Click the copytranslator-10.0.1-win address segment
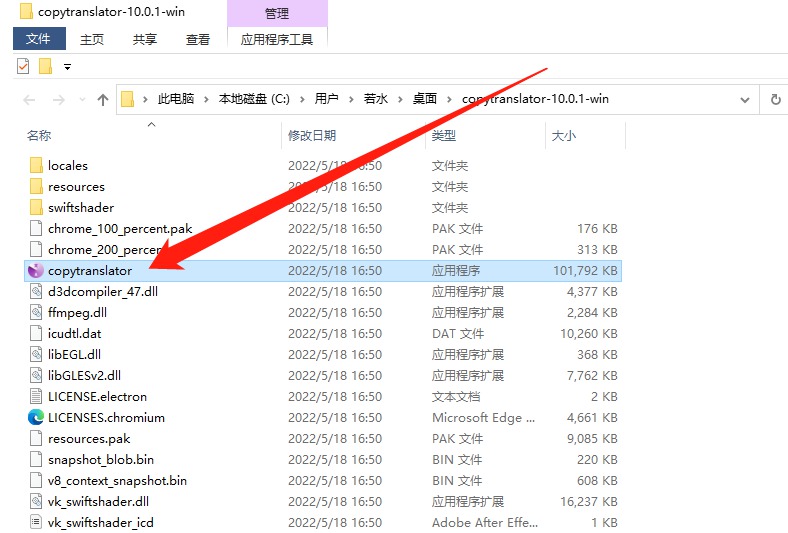Image resolution: width=788 pixels, height=533 pixels. point(535,99)
